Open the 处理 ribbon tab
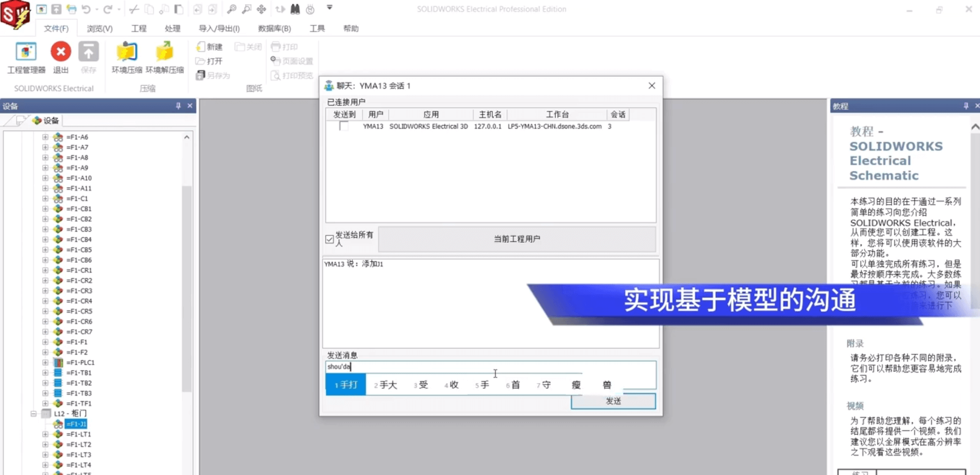Image resolution: width=980 pixels, height=475 pixels. [x=172, y=28]
